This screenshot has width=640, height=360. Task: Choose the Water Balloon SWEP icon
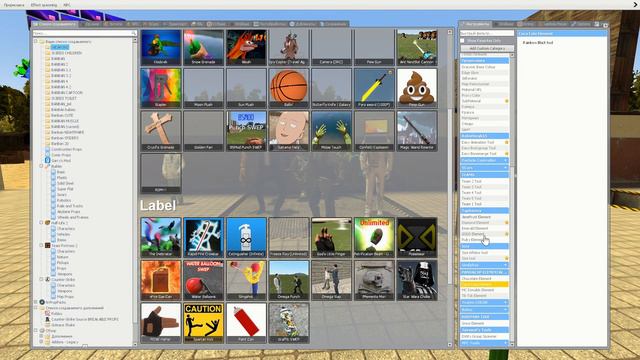(203, 280)
